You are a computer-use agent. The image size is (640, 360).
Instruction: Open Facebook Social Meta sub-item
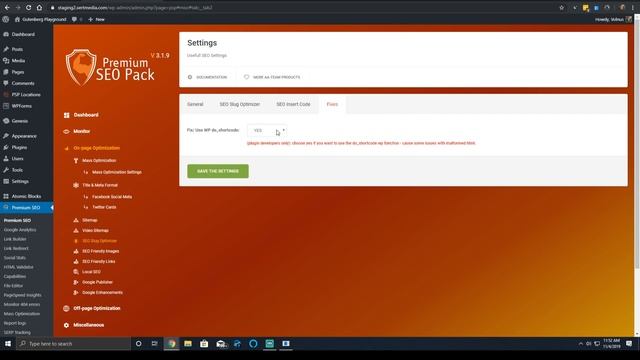coord(112,197)
